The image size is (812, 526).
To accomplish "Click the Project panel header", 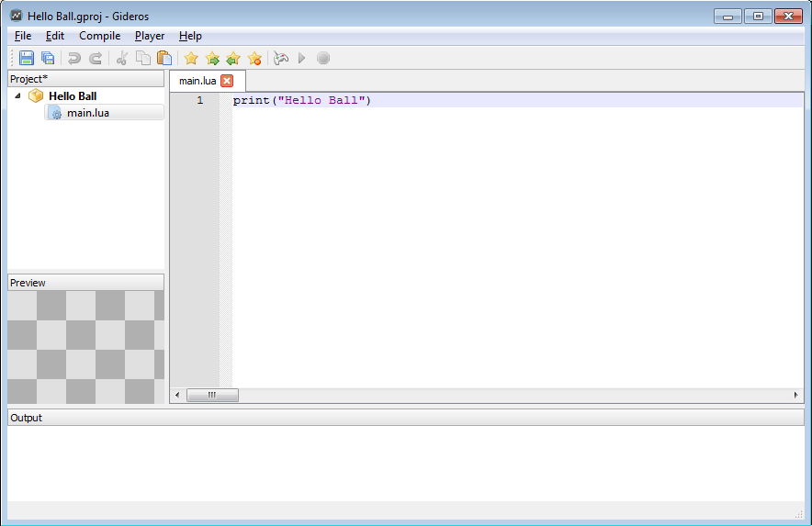I will click(86, 79).
